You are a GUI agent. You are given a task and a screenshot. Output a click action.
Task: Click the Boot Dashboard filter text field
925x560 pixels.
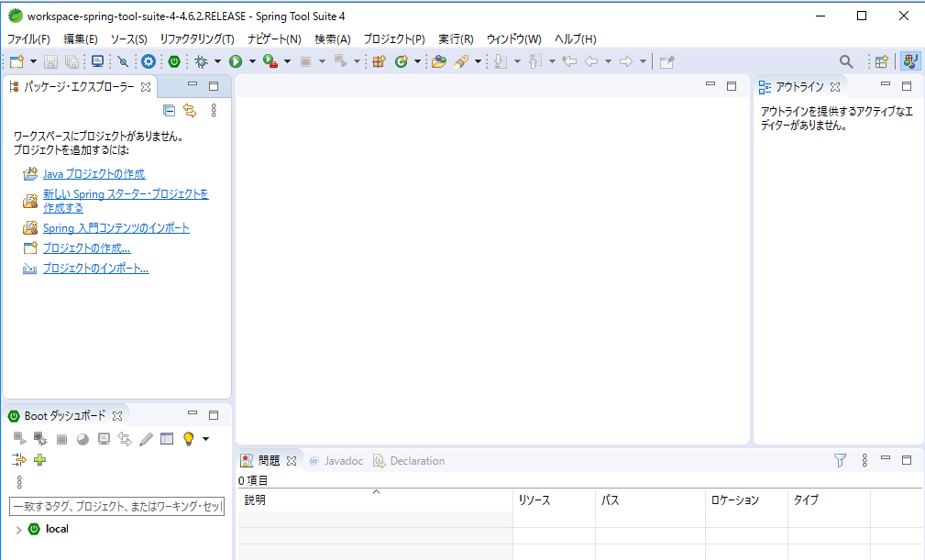[116, 506]
